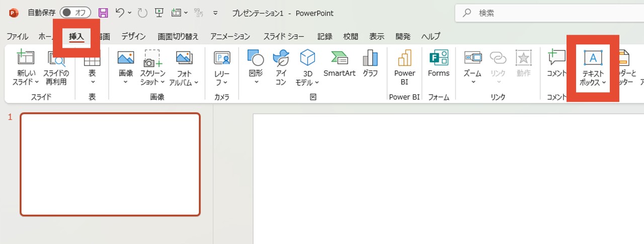Open the アニメーション tab
Image resolution: width=644 pixels, height=244 pixels.
[230, 36]
